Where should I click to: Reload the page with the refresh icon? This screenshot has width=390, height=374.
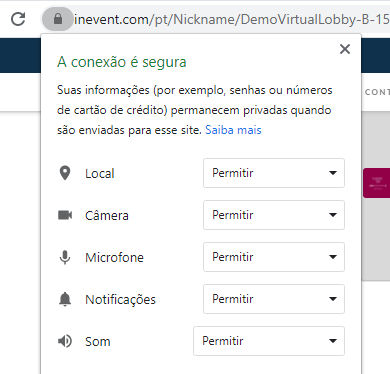18,19
